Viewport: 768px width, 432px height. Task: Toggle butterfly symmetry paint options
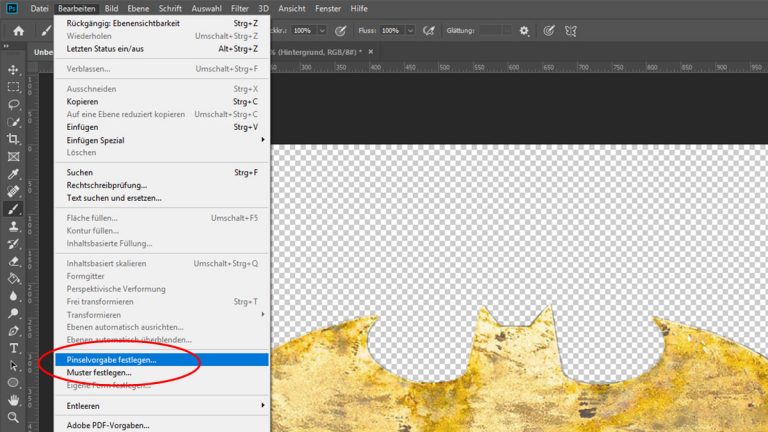tap(570, 31)
